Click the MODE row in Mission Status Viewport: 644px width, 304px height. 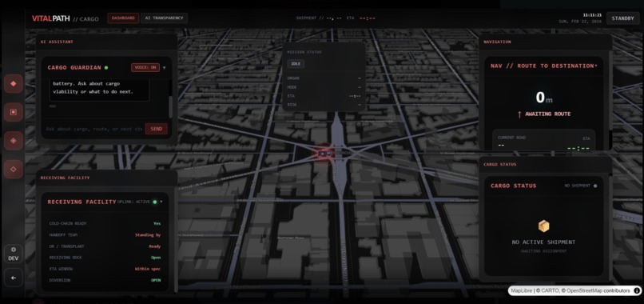click(x=324, y=87)
